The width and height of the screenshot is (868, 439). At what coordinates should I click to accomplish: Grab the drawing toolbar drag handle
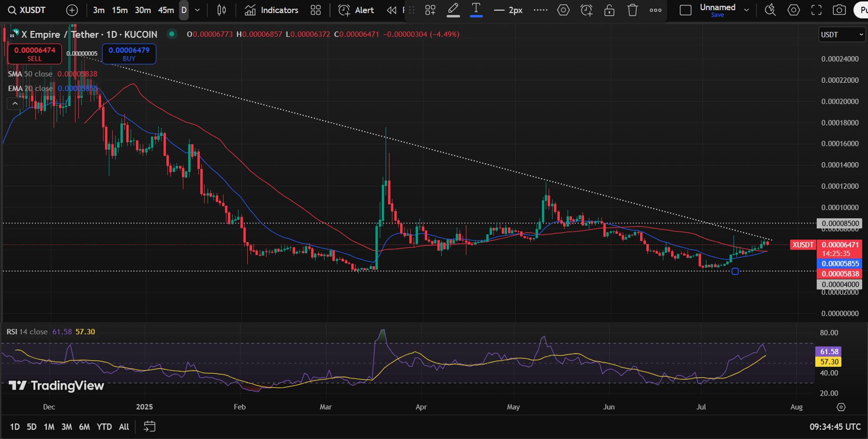pyautogui.click(x=412, y=10)
